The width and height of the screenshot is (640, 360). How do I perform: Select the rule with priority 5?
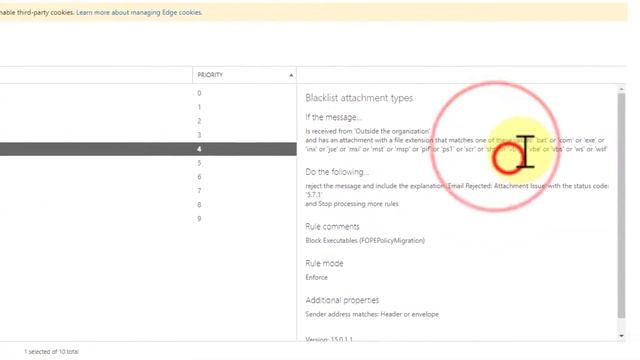pos(148,163)
